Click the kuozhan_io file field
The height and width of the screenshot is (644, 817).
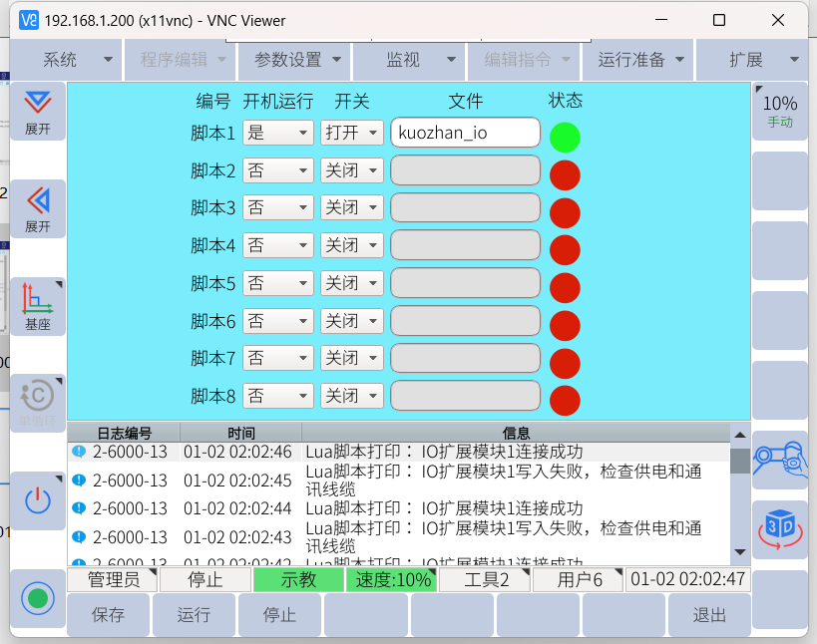point(465,133)
